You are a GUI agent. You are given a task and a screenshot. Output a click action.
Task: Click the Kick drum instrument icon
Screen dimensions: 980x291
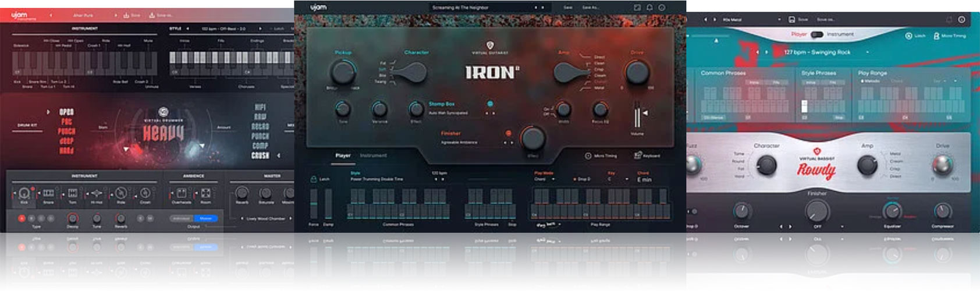24,193
